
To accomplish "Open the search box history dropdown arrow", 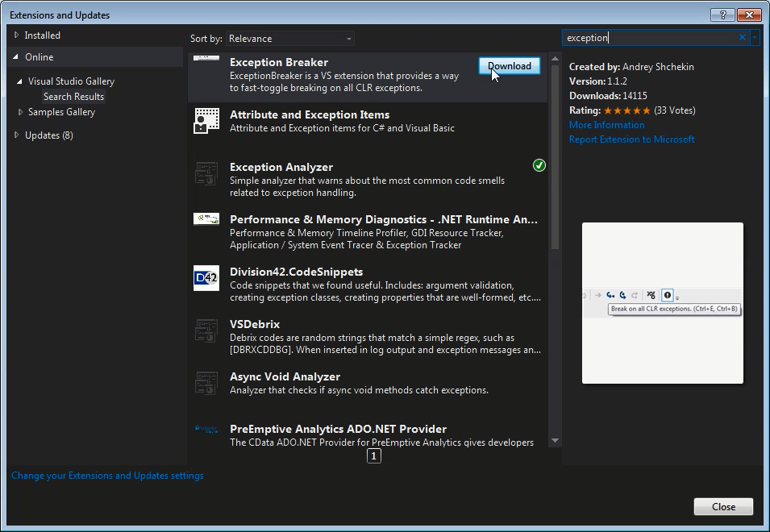I will [x=755, y=37].
